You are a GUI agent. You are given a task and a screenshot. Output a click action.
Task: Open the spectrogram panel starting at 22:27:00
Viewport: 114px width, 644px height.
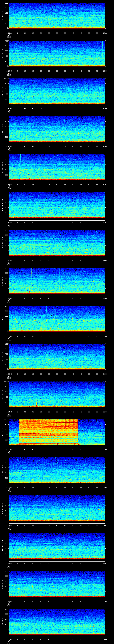57,508
